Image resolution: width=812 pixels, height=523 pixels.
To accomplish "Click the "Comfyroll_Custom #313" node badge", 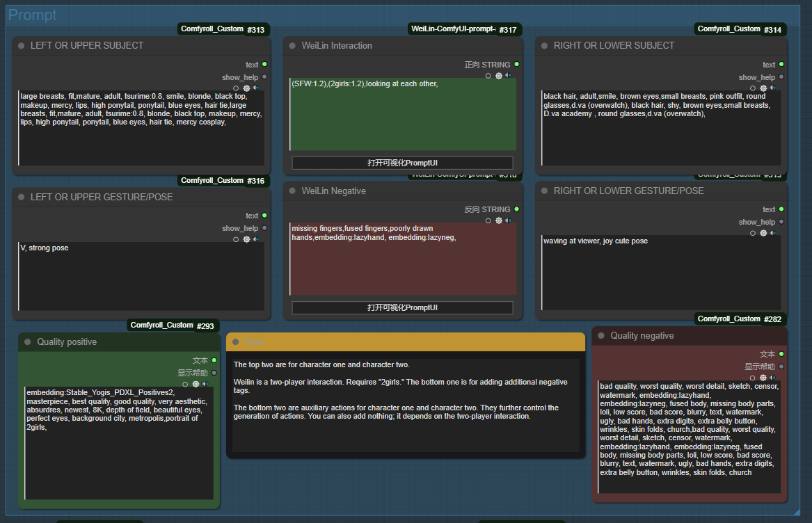I will click(x=223, y=29).
